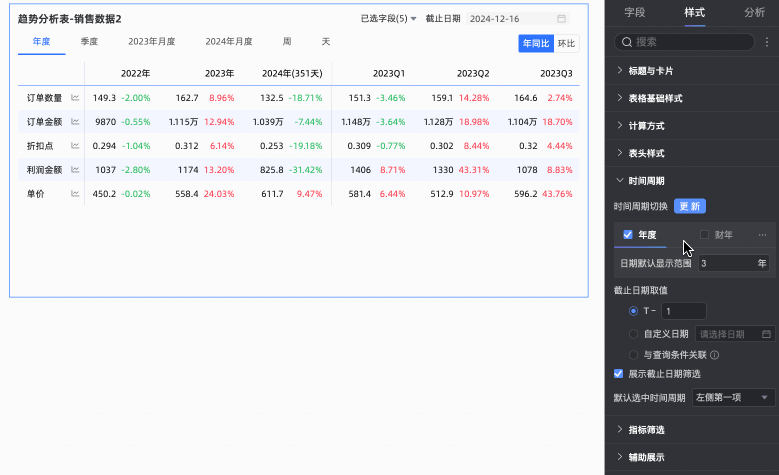Click the T− offset number field
779x475 pixels.
(x=684, y=311)
